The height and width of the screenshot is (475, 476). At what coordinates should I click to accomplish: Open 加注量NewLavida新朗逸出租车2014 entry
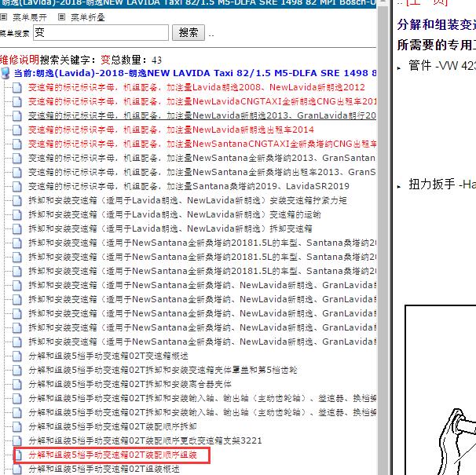click(x=171, y=130)
